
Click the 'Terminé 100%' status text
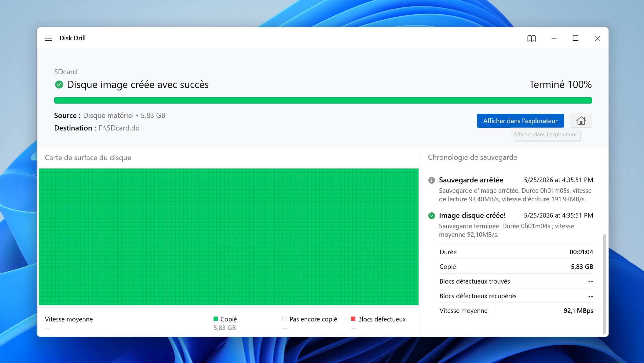coord(560,84)
